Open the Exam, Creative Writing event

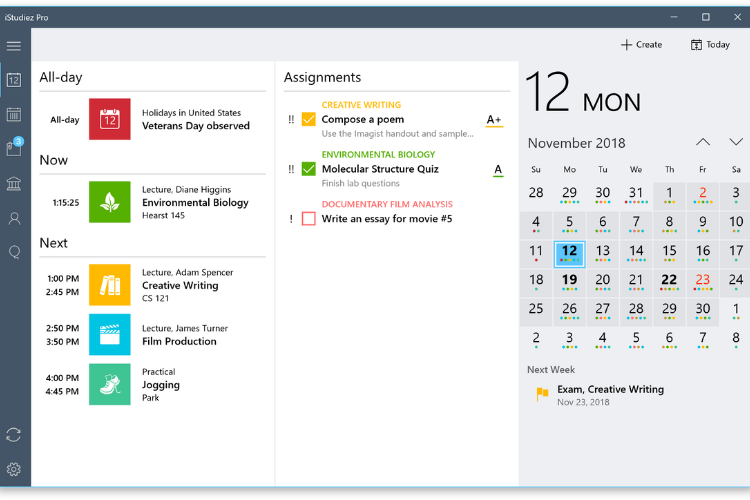pos(610,395)
